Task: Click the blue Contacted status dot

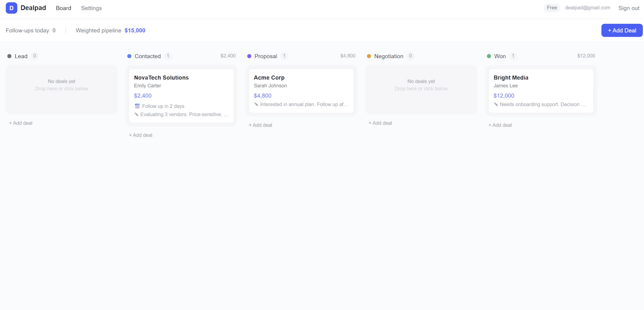Action: tap(129, 56)
